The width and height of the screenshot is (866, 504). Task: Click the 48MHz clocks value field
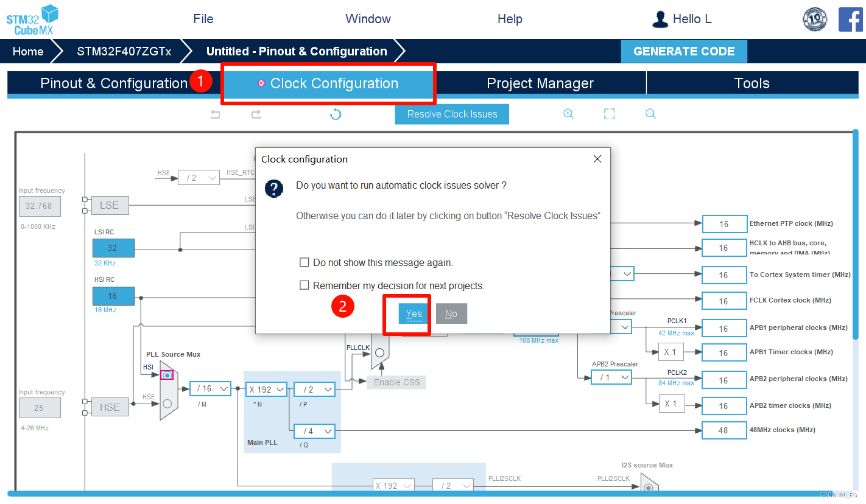click(724, 430)
